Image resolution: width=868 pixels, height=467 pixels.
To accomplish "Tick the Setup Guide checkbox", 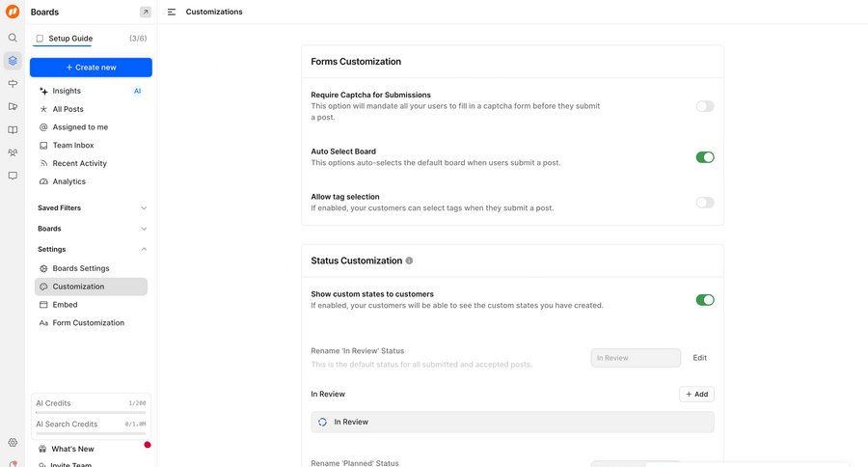I will click(x=40, y=39).
